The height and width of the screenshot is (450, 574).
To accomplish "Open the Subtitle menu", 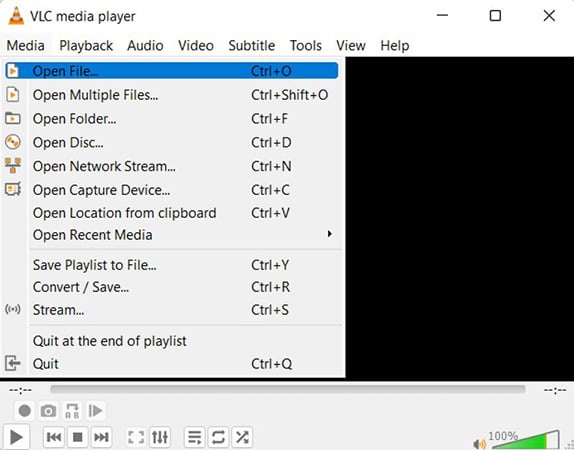I will coord(251,46).
